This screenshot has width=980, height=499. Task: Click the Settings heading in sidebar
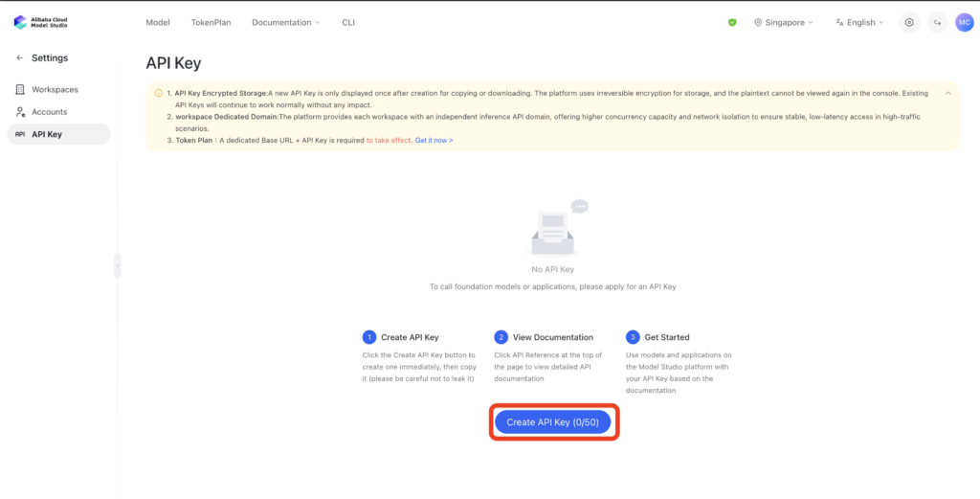coord(50,57)
